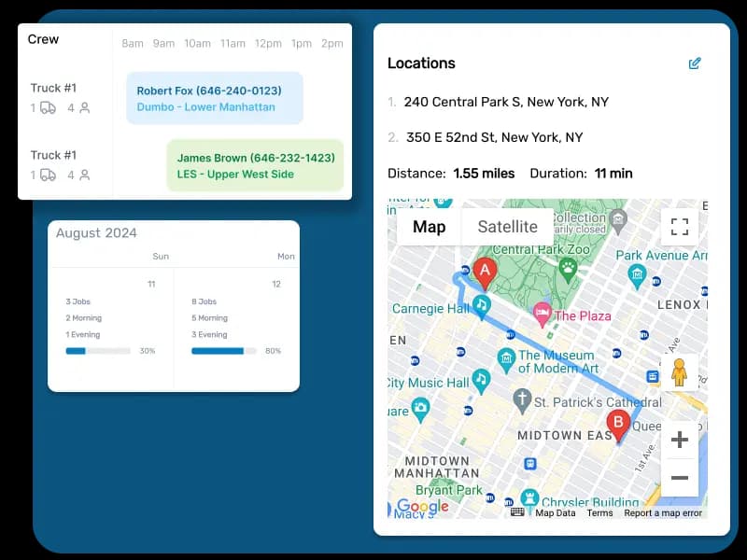Viewport: 747px width, 560px height.
Task: Click the August 2024 calendar heading
Action: (96, 232)
